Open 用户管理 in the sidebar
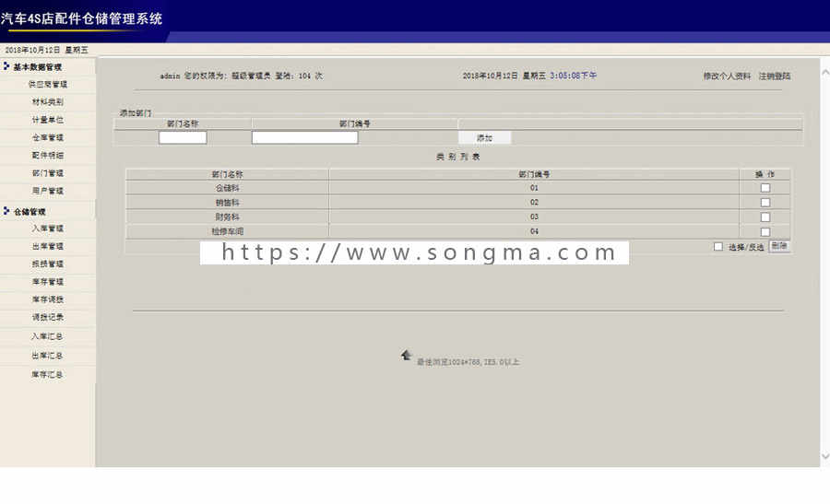Viewport: 830px width, 504px height. click(x=48, y=191)
